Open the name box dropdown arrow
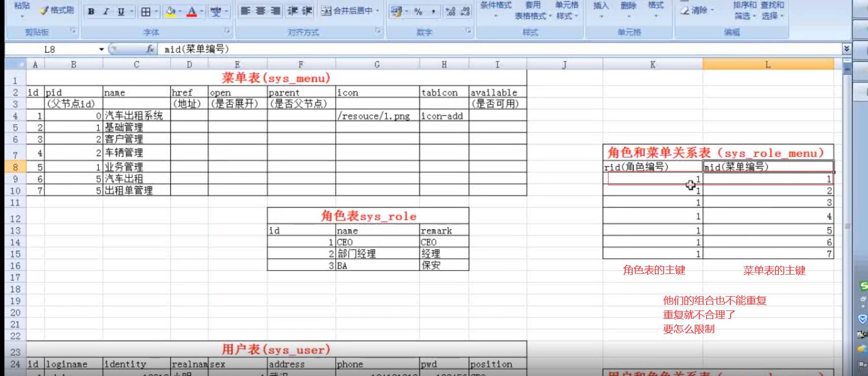This screenshot has width=868, height=376. [x=101, y=49]
